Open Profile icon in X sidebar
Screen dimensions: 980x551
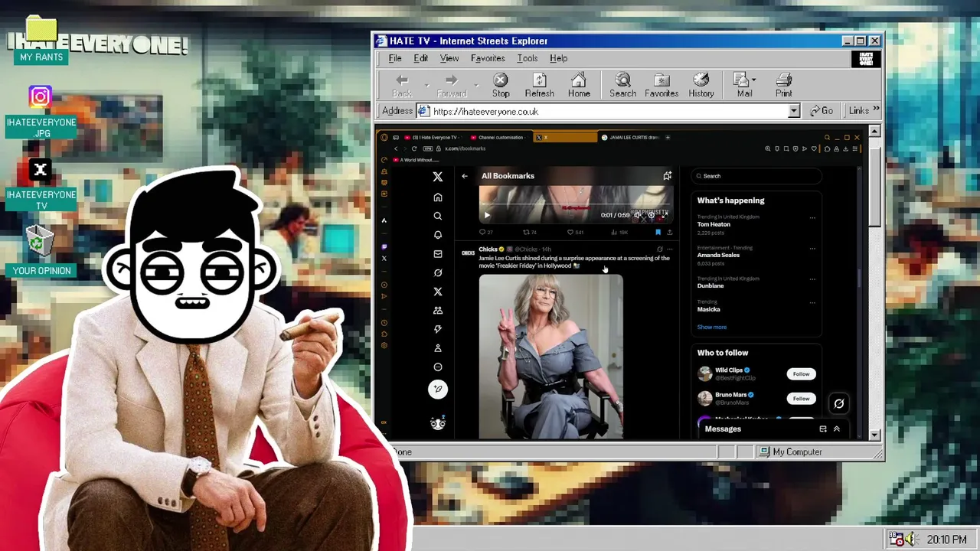point(438,348)
